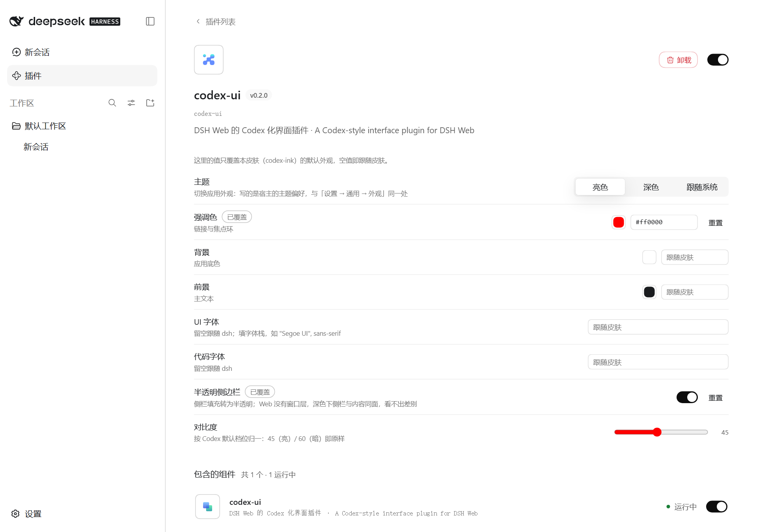Uninstall the plugin with 卸载 button
The height and width of the screenshot is (532, 757).
point(678,60)
